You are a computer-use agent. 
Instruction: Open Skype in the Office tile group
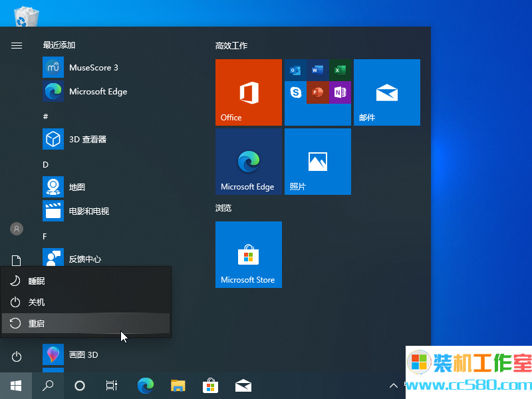coord(295,92)
